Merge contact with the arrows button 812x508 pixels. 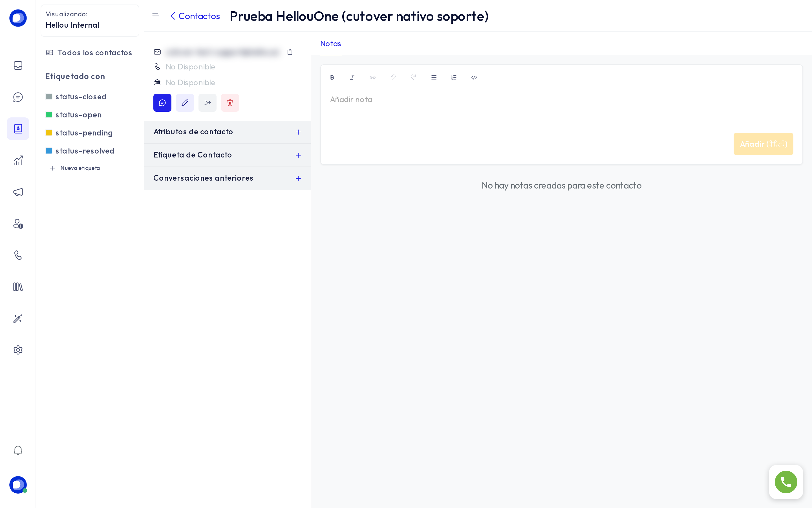coord(207,103)
